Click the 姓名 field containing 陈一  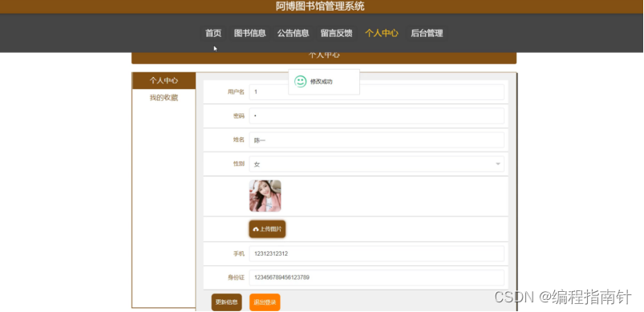[x=376, y=140]
